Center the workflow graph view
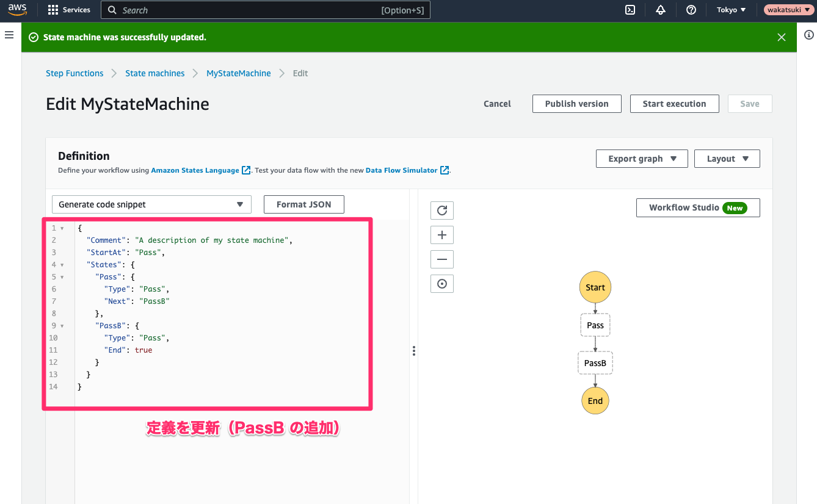 [x=442, y=284]
